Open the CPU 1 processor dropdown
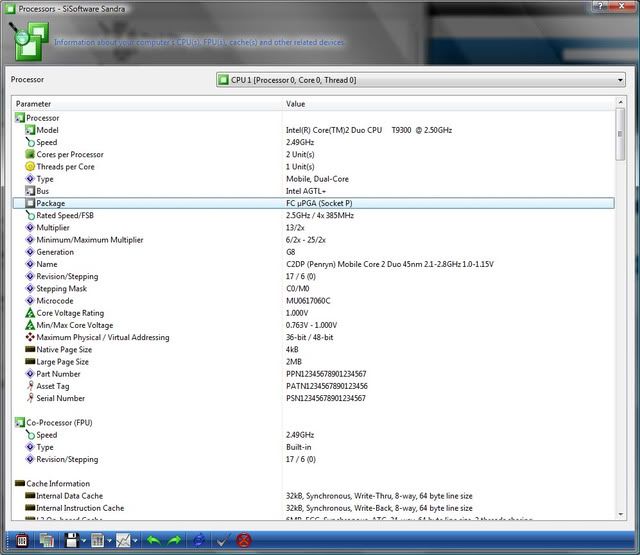 pyautogui.click(x=420, y=80)
